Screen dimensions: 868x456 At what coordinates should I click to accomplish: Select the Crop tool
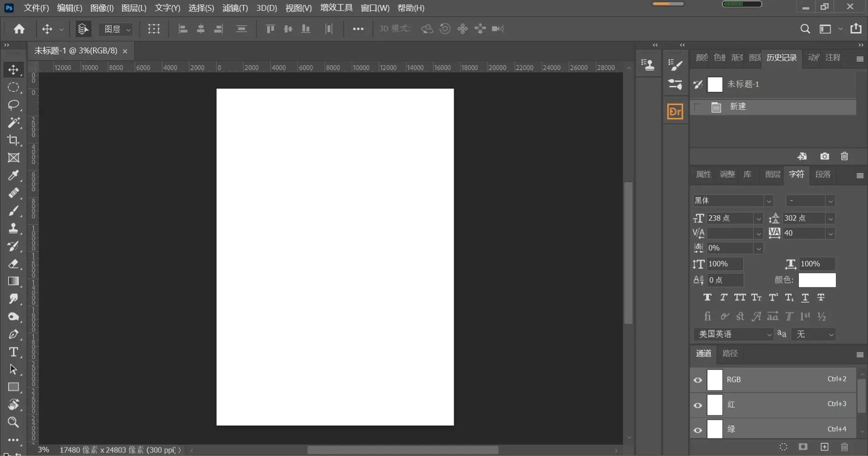(x=13, y=140)
